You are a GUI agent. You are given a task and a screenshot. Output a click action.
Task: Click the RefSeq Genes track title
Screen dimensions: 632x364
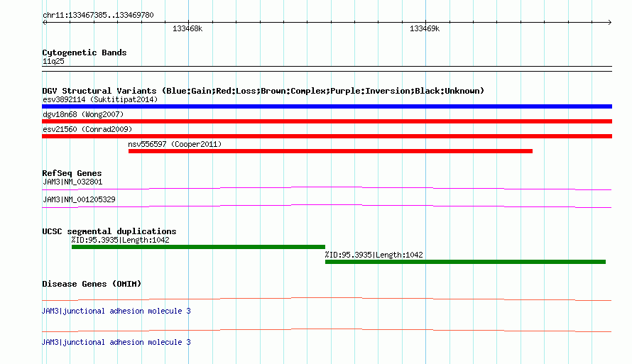pos(72,173)
